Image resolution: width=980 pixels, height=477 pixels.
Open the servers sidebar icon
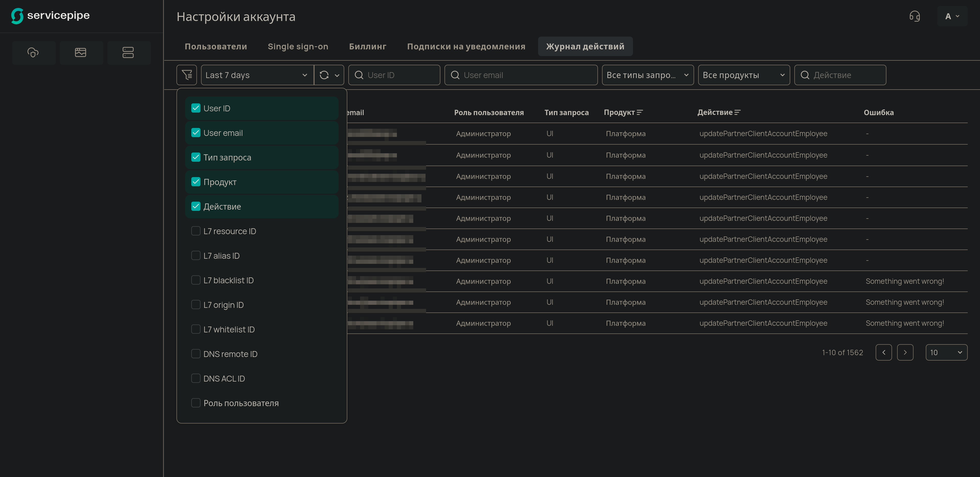(128, 52)
